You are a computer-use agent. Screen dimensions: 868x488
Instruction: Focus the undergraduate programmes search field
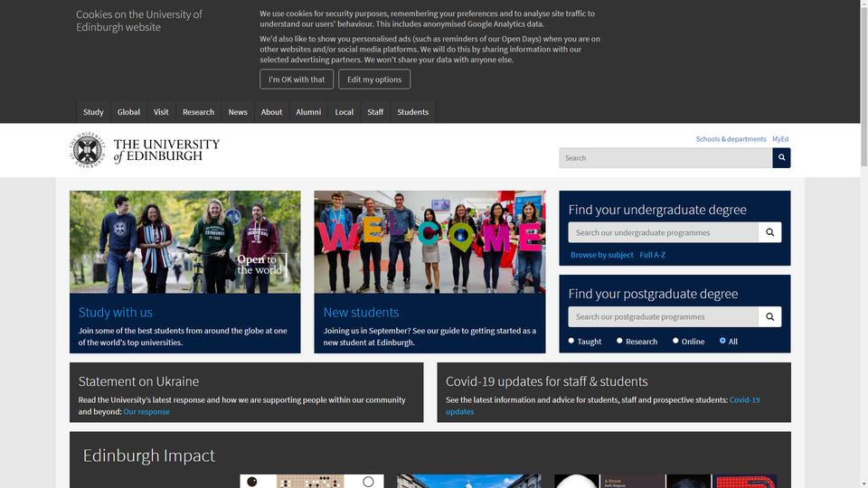coord(663,232)
